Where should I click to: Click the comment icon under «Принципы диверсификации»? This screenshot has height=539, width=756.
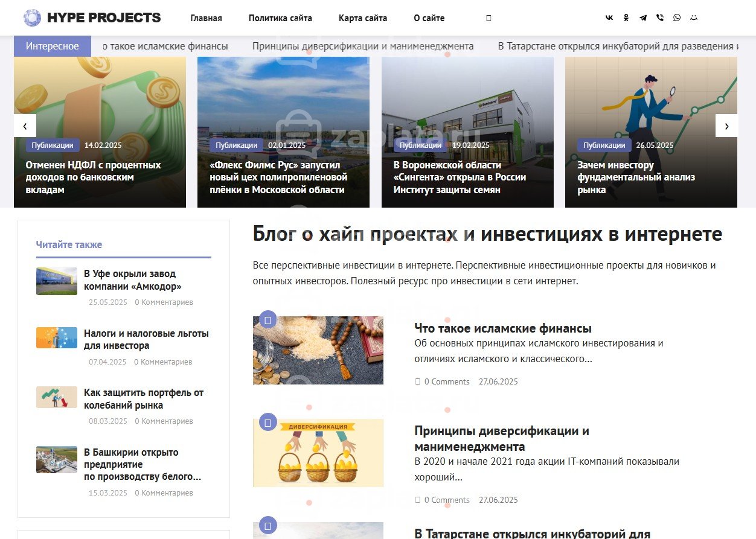click(x=417, y=500)
